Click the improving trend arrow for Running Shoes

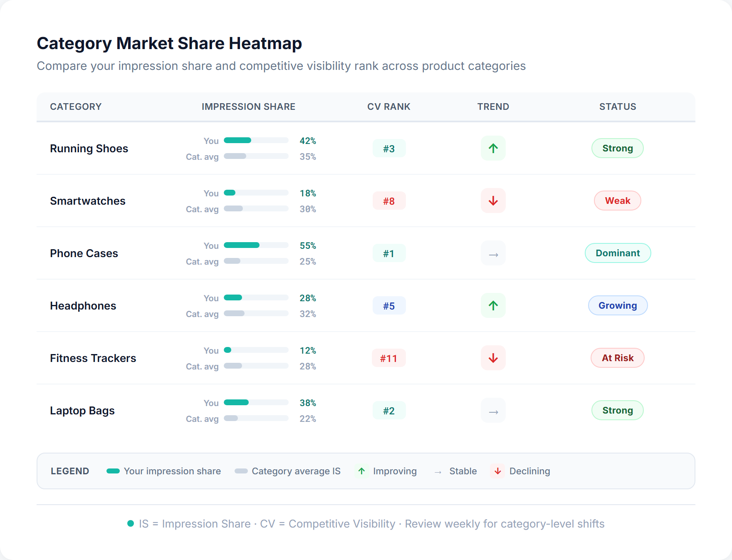[x=493, y=148]
